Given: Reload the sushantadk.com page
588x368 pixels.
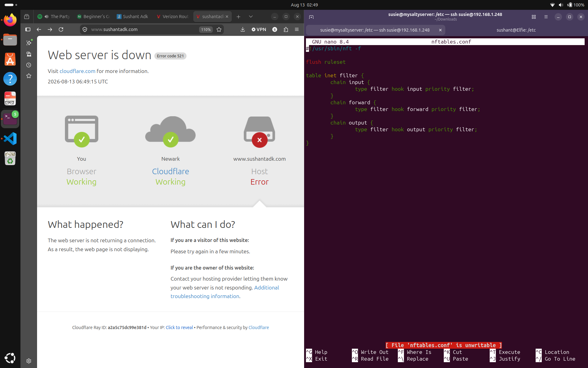Looking at the screenshot, I should coord(61,29).
